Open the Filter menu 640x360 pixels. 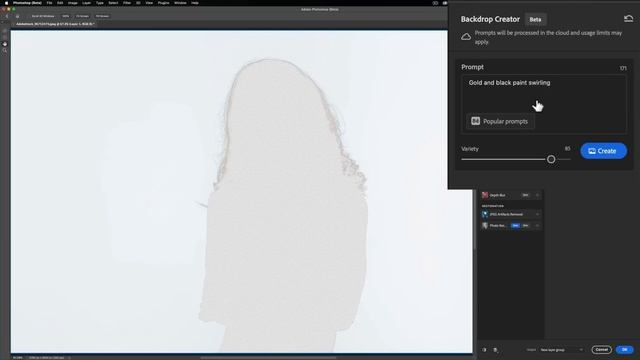127,3
